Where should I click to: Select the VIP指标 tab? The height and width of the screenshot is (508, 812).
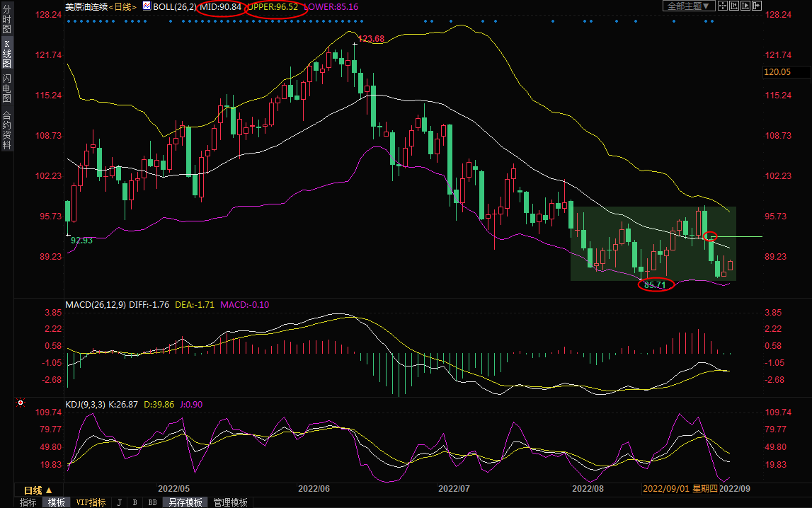(91, 502)
